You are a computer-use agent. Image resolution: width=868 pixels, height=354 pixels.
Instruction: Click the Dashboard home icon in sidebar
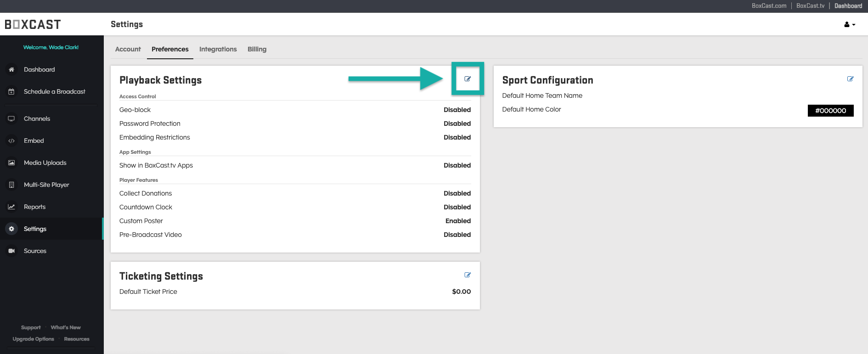tap(11, 70)
